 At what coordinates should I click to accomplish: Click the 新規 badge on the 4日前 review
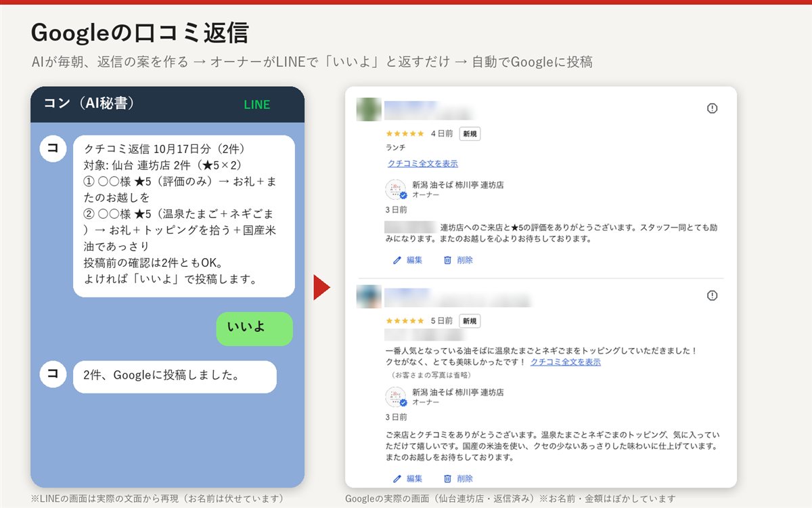click(x=470, y=134)
